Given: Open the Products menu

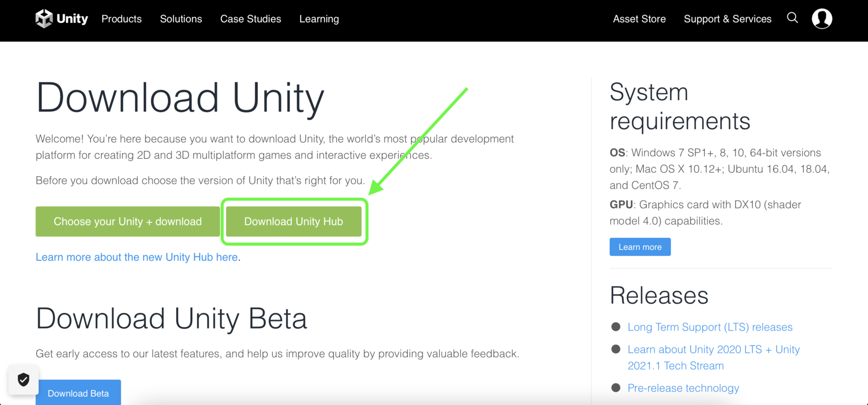Looking at the screenshot, I should click(x=121, y=19).
